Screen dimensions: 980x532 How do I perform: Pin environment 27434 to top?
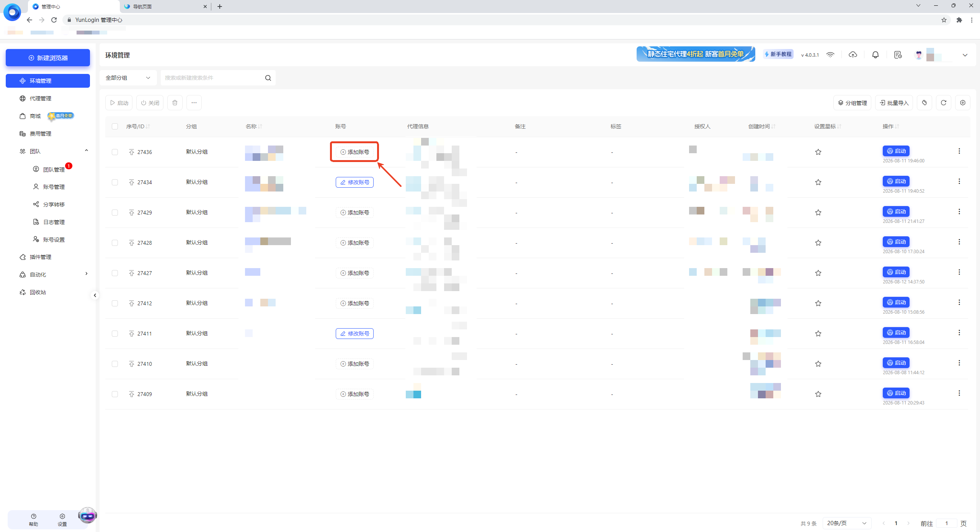[131, 182]
